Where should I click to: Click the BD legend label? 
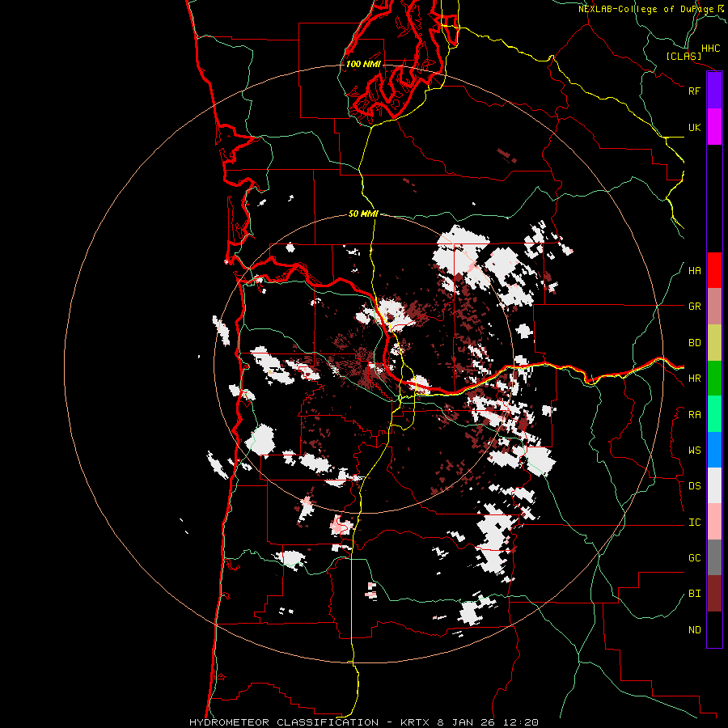[694, 343]
